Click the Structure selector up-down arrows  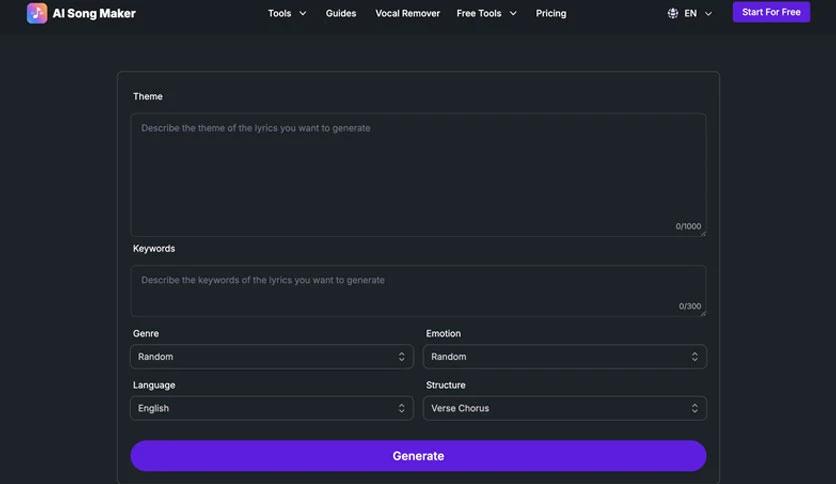point(695,409)
